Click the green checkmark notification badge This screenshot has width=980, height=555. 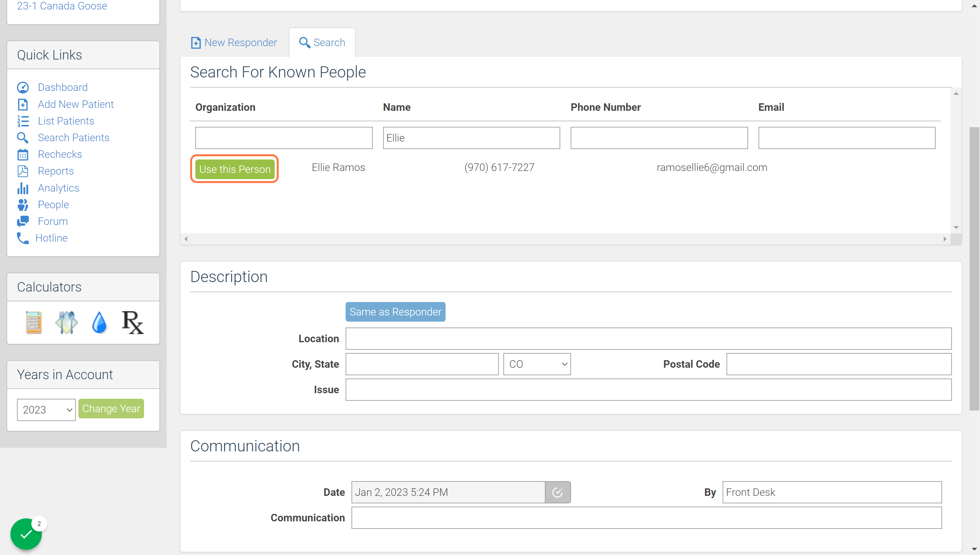pos(26,534)
